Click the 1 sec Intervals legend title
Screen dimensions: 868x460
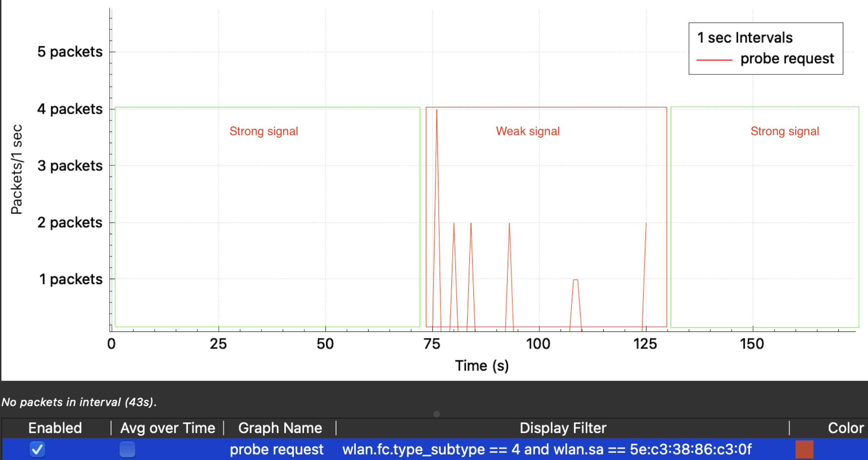[x=745, y=38]
